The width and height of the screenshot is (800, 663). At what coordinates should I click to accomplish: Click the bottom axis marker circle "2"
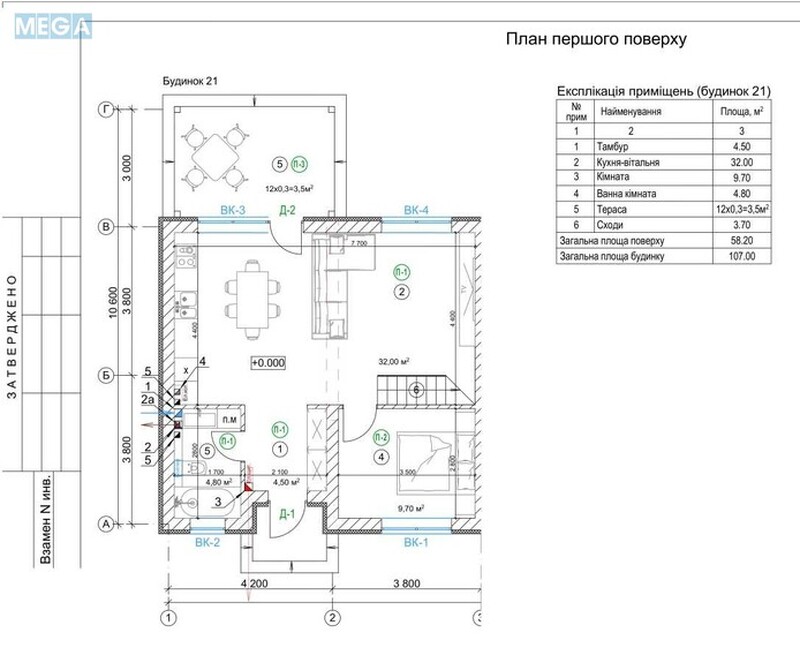point(332,618)
